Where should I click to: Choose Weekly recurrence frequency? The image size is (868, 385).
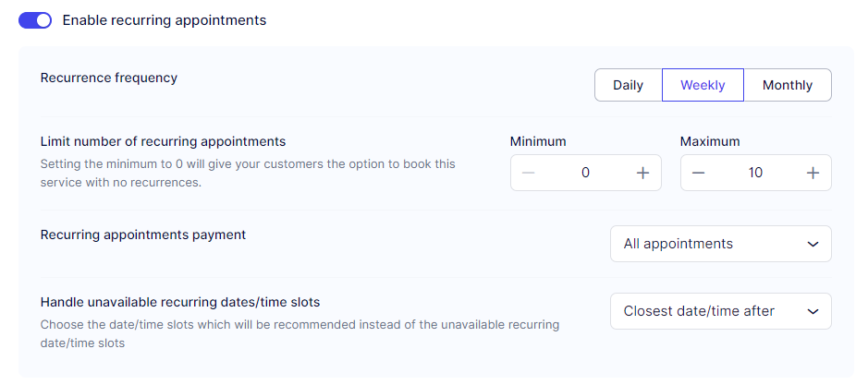coord(703,85)
